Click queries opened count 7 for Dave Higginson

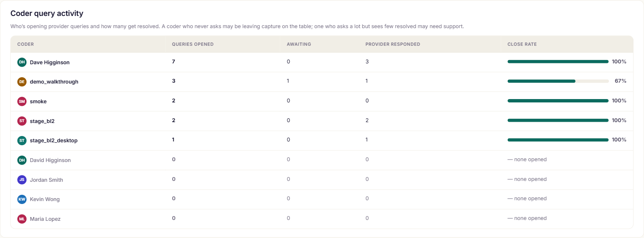[x=173, y=62]
